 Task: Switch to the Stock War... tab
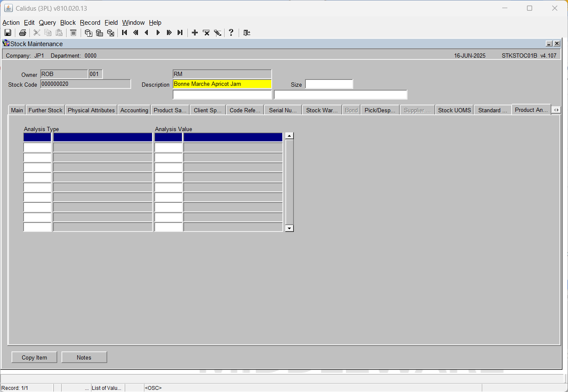coord(322,110)
